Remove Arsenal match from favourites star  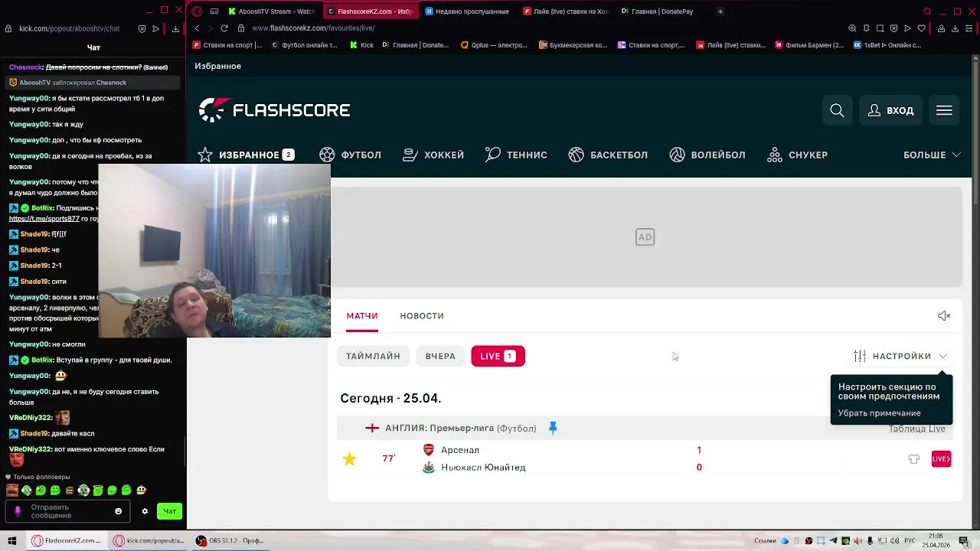click(349, 459)
